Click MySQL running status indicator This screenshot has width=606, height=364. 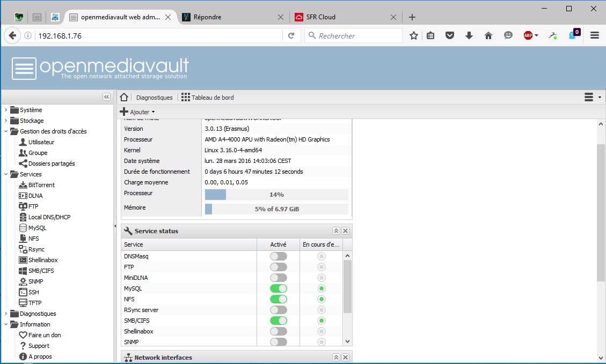321,288
